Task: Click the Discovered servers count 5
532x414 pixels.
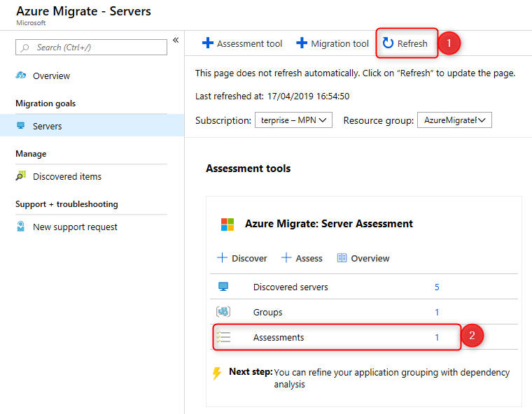Action: tap(437, 287)
